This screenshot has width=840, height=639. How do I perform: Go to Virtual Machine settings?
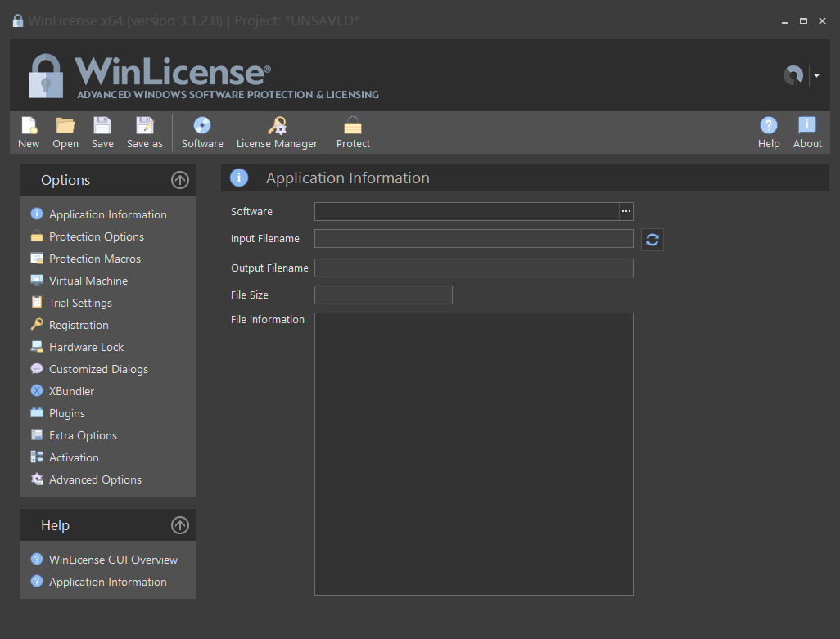tap(88, 281)
